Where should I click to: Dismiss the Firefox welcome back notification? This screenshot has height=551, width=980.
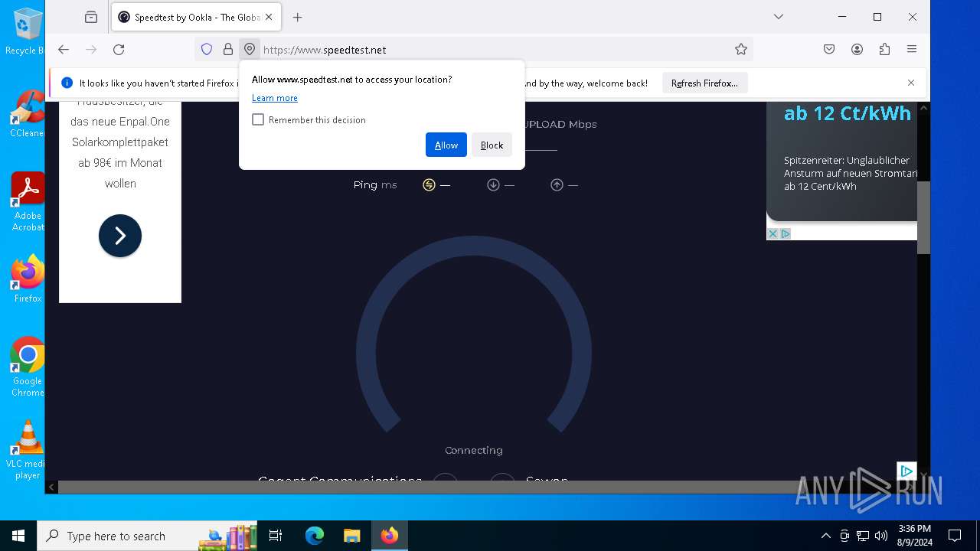point(910,83)
